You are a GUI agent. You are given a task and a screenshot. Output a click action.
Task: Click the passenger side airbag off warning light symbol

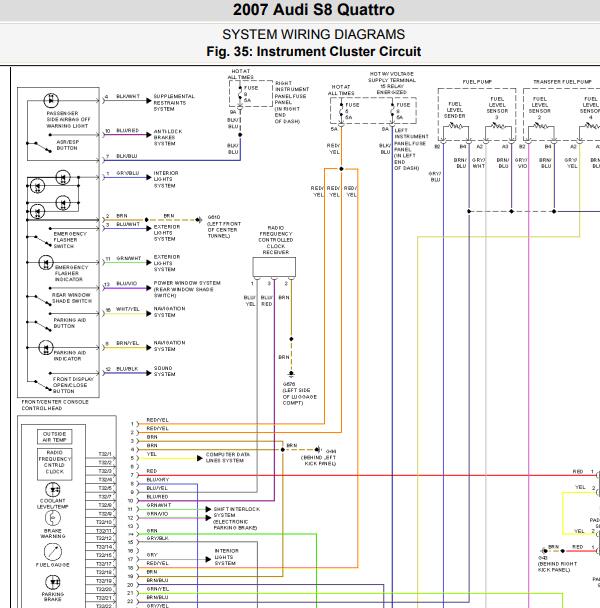(x=51, y=100)
